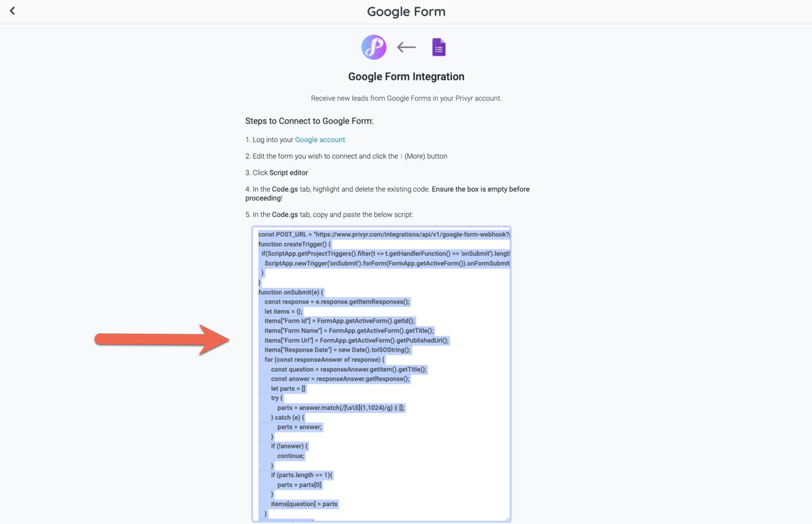The height and width of the screenshot is (524, 812).
Task: Click the Google Form page title
Action: coord(406,11)
